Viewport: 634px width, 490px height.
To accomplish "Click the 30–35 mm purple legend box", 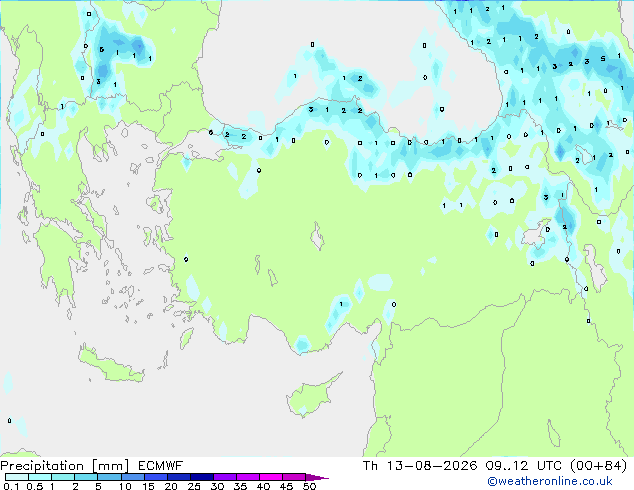I will (x=225, y=477).
